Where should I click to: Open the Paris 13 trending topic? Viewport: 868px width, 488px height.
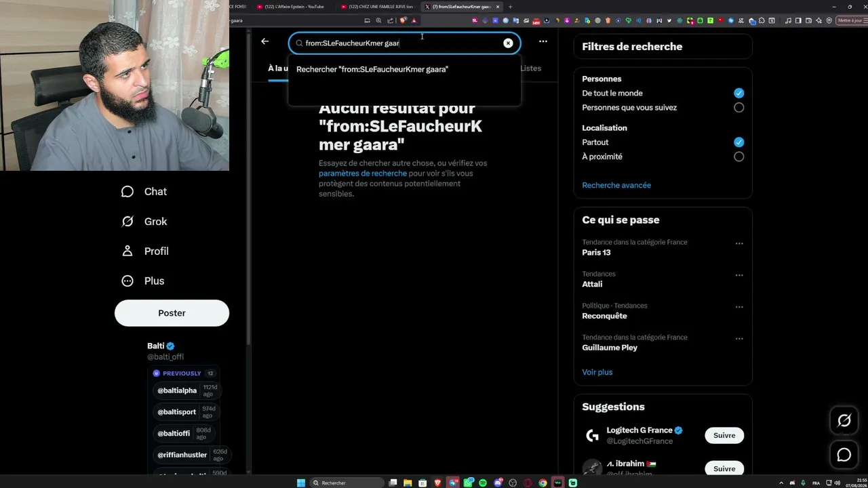[596, 252]
